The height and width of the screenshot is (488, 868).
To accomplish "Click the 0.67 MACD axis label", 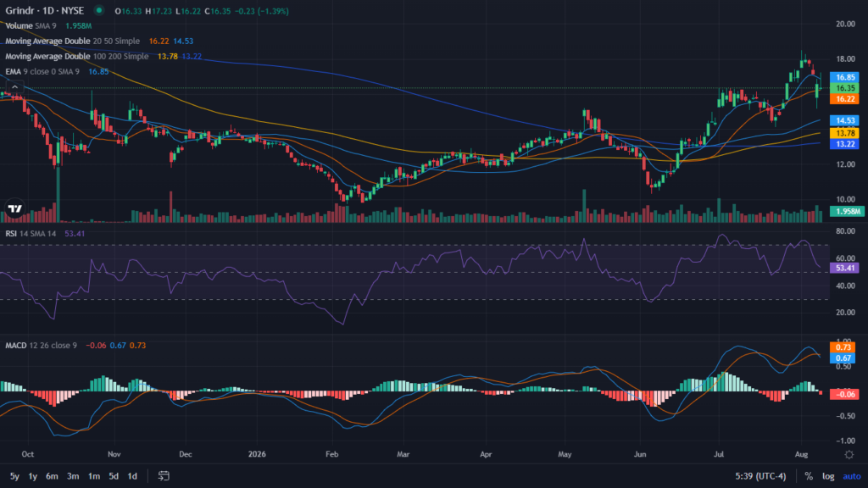I will pos(843,358).
